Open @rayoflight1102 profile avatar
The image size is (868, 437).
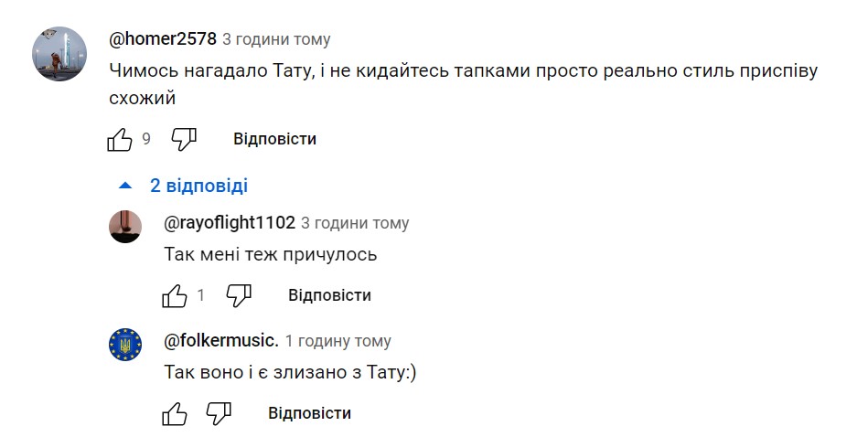pos(125,226)
